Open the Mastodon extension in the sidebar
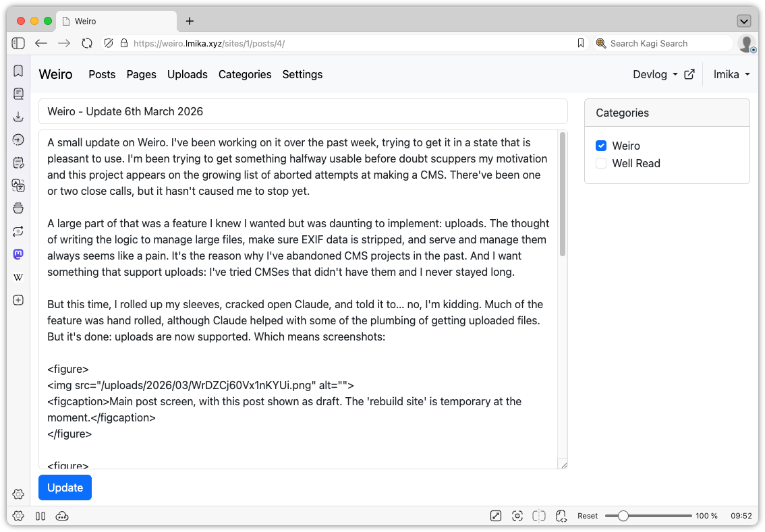Viewport: 765px width, 532px height. click(x=18, y=254)
